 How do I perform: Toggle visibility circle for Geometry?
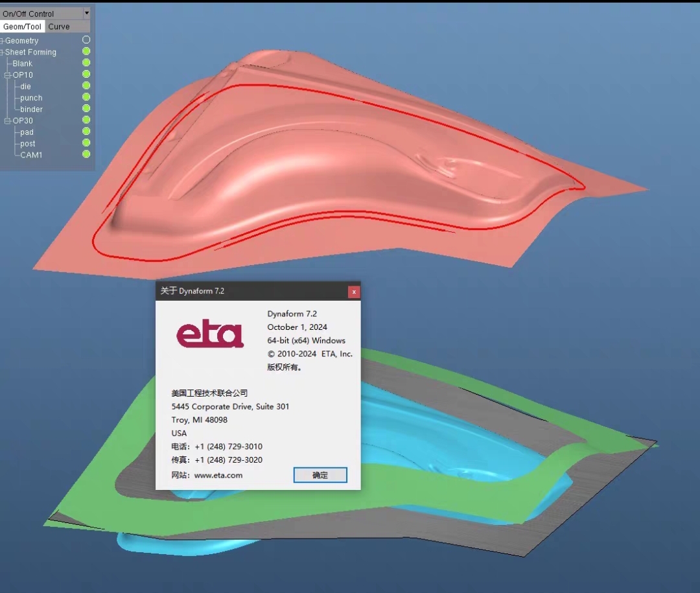click(86, 40)
